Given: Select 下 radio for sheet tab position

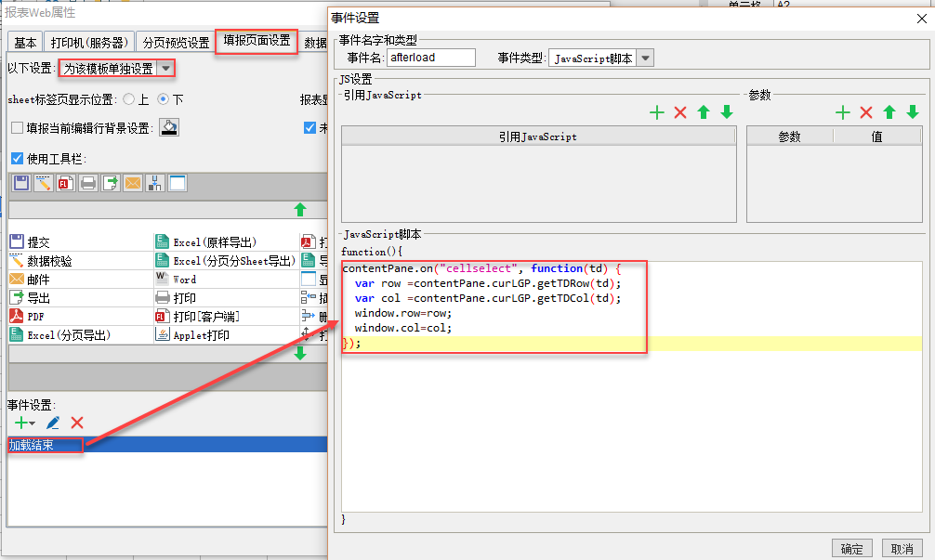Looking at the screenshot, I should click(163, 98).
